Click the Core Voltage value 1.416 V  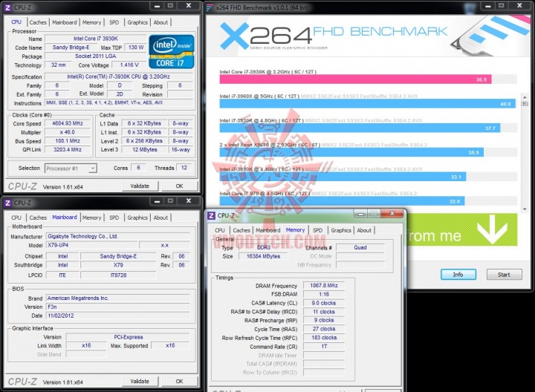[x=129, y=65]
